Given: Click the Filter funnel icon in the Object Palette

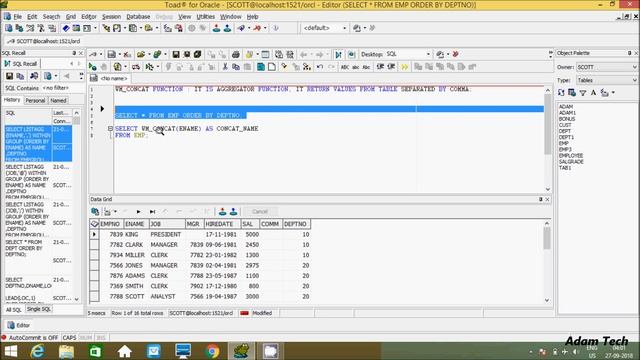Looking at the screenshot, I should [x=583, y=93].
